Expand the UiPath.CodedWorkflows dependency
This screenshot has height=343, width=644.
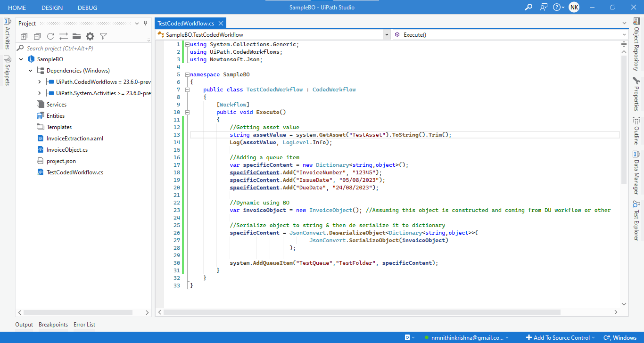(x=40, y=82)
